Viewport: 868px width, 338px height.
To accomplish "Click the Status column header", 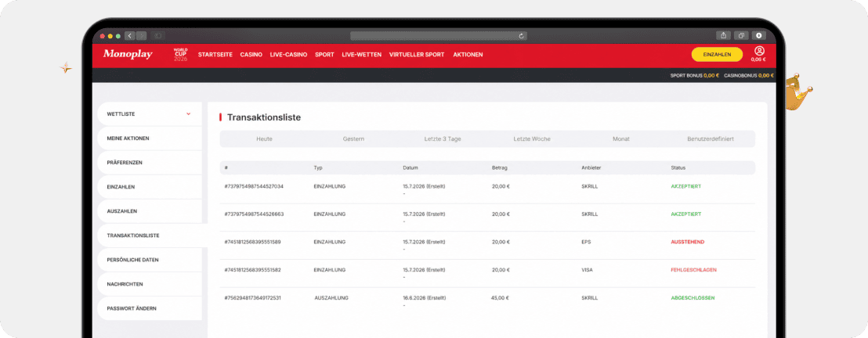I will pyautogui.click(x=678, y=167).
